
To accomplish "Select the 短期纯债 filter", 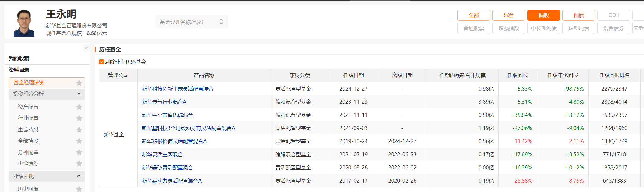I will [579, 28].
